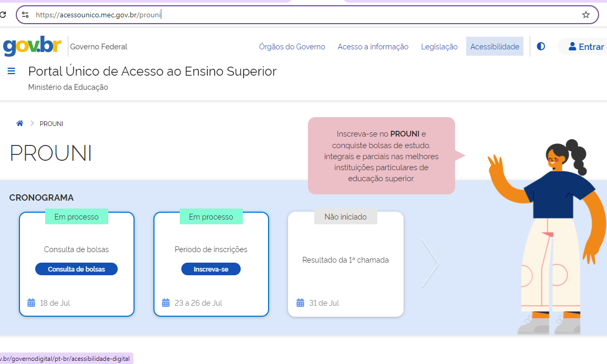Click Em processo label on Consulta de bolsas card
This screenshot has height=364, width=607.
tap(77, 217)
